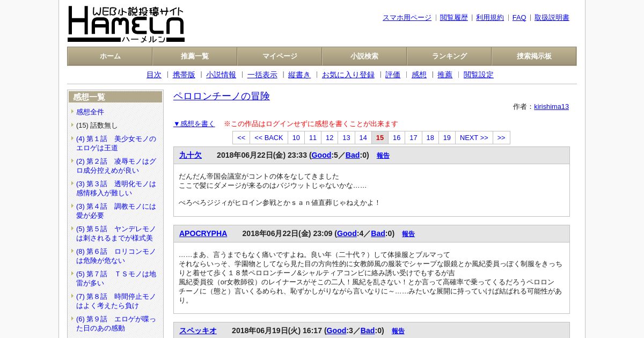Open sidebar 第４話 調教モノには愛が必要
Image resolution: width=644 pixels, height=338 pixels.
coord(116,211)
